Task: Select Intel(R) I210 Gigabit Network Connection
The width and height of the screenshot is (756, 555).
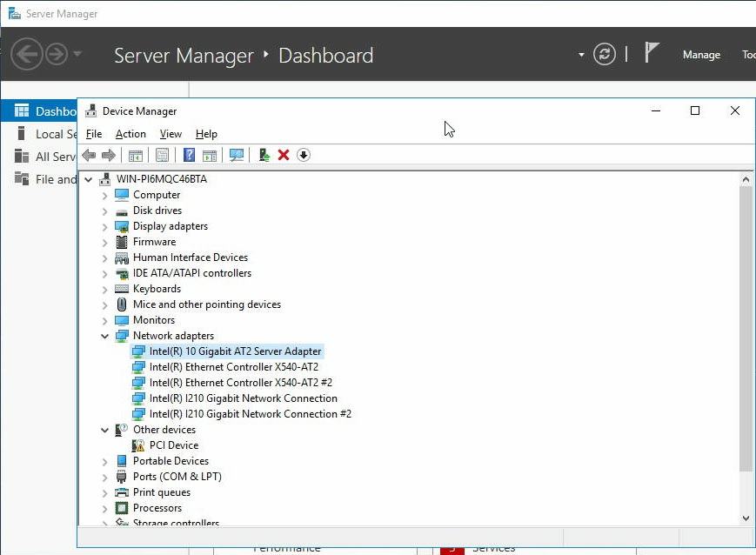Action: [x=244, y=398]
